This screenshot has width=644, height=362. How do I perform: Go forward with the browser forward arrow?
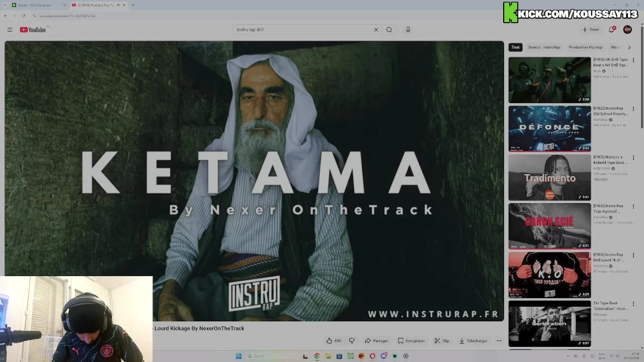pos(14,16)
